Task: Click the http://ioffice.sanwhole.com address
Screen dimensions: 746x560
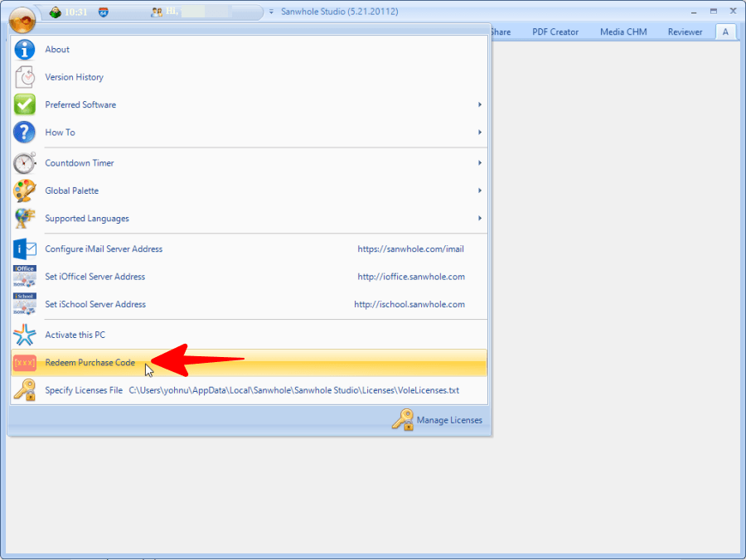Action: pos(411,277)
